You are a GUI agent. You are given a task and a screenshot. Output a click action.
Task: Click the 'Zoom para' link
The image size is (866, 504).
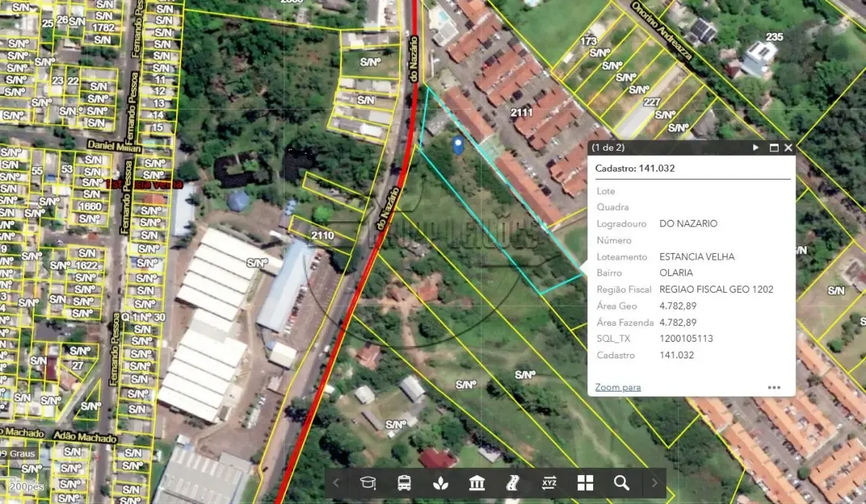click(x=618, y=387)
